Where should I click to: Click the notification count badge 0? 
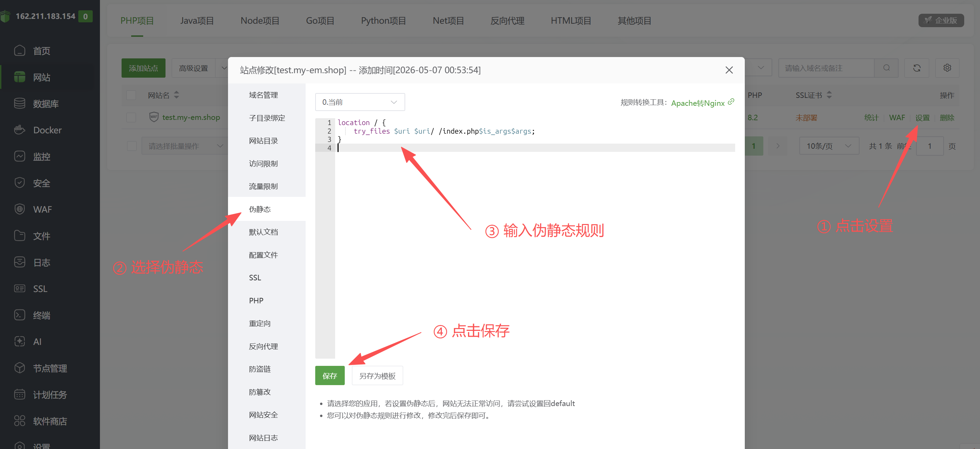[85, 16]
